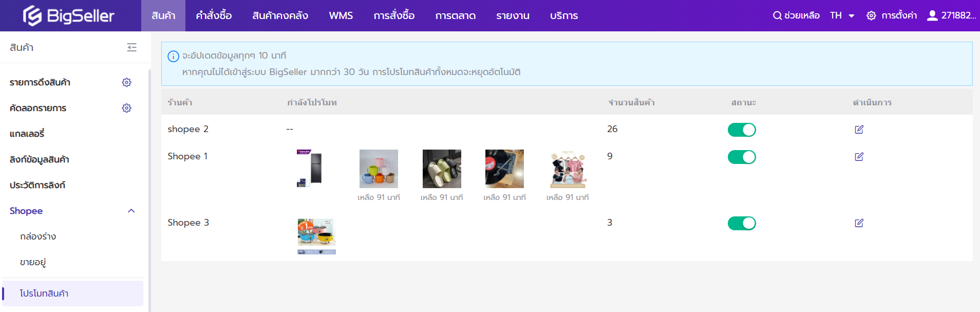Edit promotion settings for Shopee 1
The height and width of the screenshot is (312, 980).
(859, 157)
